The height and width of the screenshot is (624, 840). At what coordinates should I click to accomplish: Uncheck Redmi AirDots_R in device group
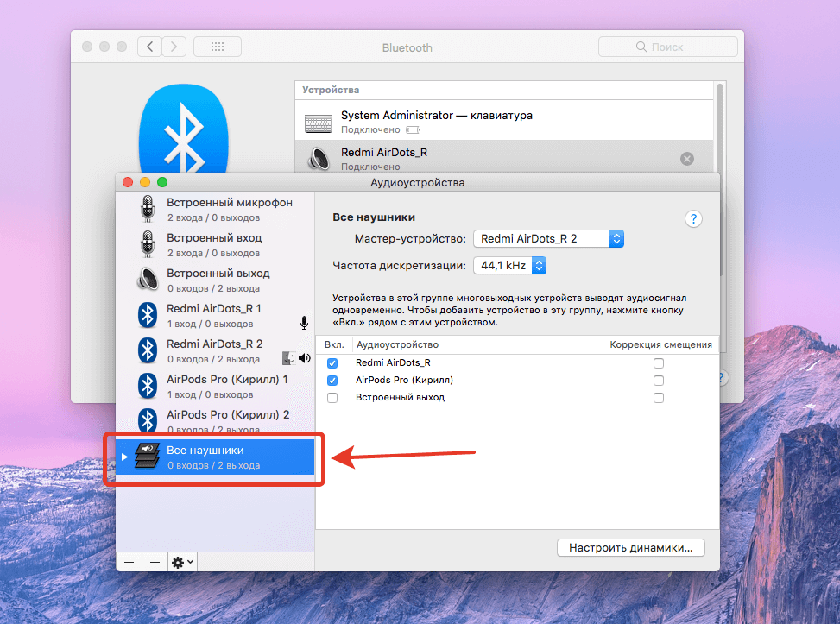pyautogui.click(x=332, y=363)
